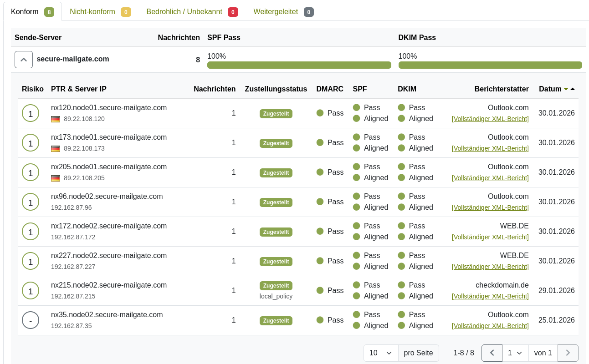Screen dimensions: 589x364
Task: Go to the next page arrow
Action: coord(568,353)
